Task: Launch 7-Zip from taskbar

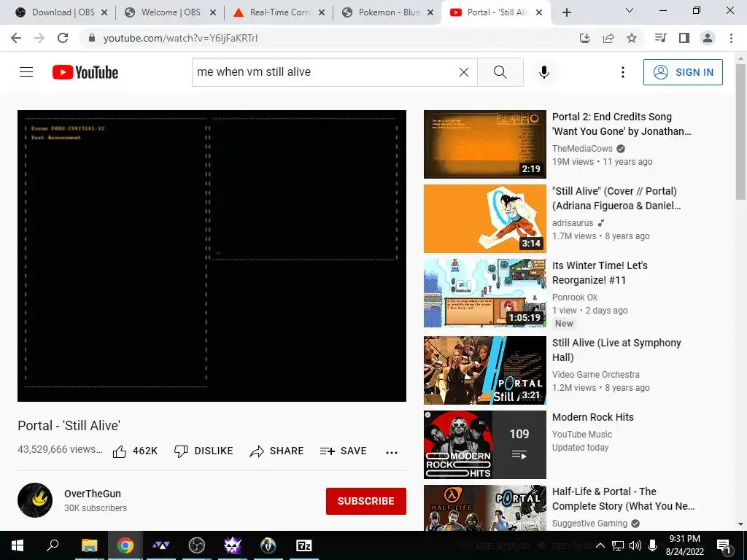Action: (x=304, y=545)
